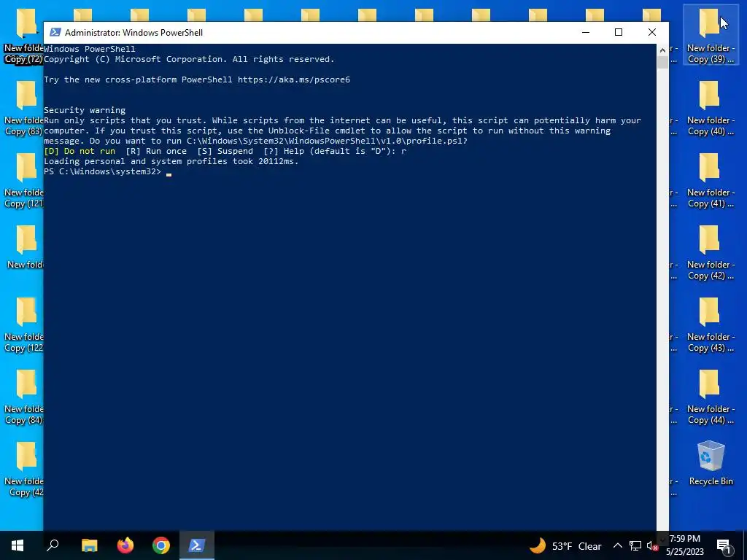The image size is (747, 560).
Task: Select New folder Copy (121) desktop icon
Action: point(23,181)
